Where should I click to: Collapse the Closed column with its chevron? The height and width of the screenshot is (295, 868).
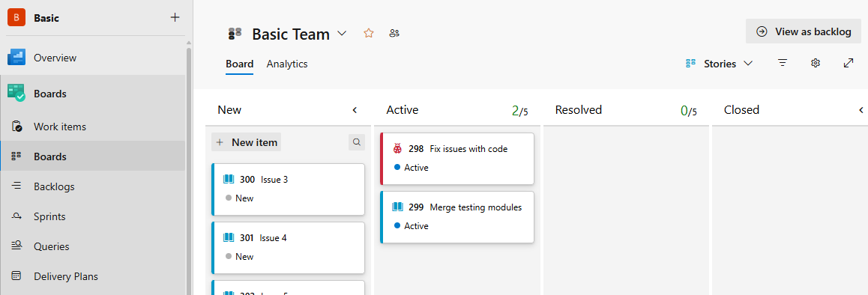[861, 110]
